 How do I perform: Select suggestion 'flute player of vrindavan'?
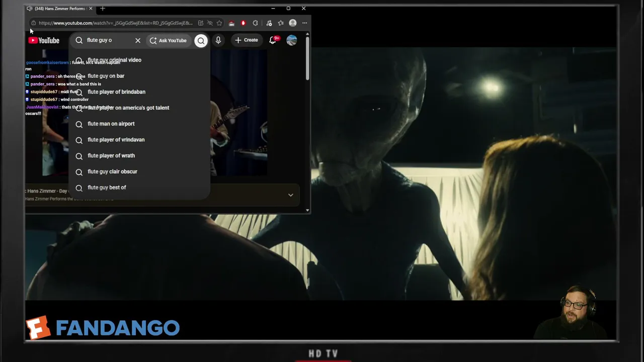point(139,140)
